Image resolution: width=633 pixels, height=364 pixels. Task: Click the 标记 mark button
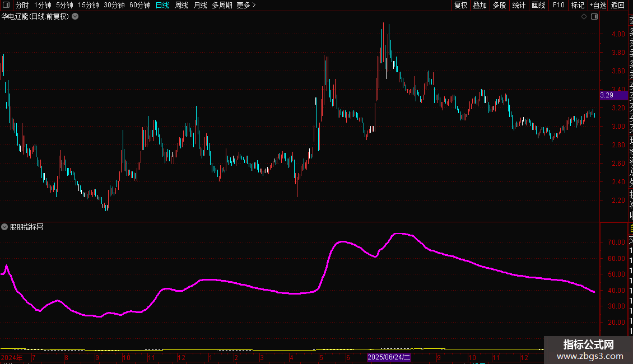578,5
